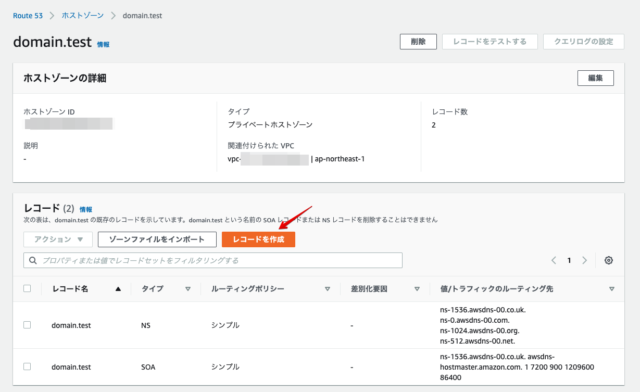This screenshot has width=640, height=392.
Task: Sort by 差別化要因 column arrow
Action: (417, 289)
